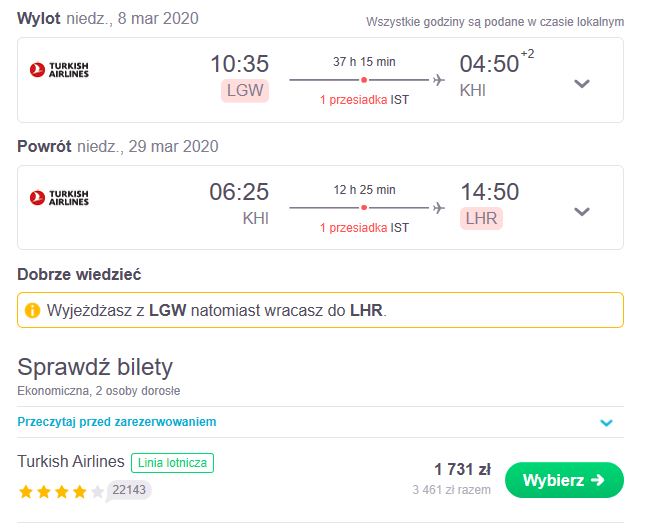Click 1 przesiadka IST on return flight
Screen dimensions: 648x530
click(x=364, y=227)
